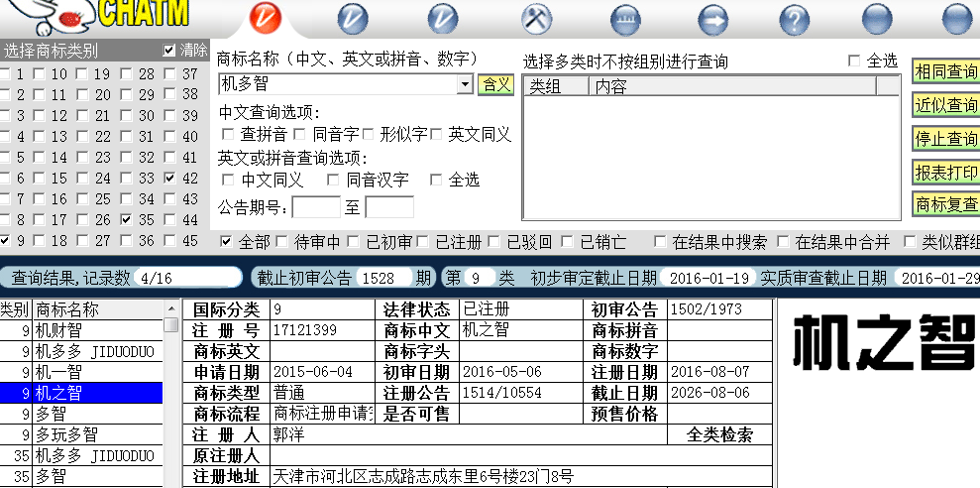Click 停止查询

(x=946, y=138)
